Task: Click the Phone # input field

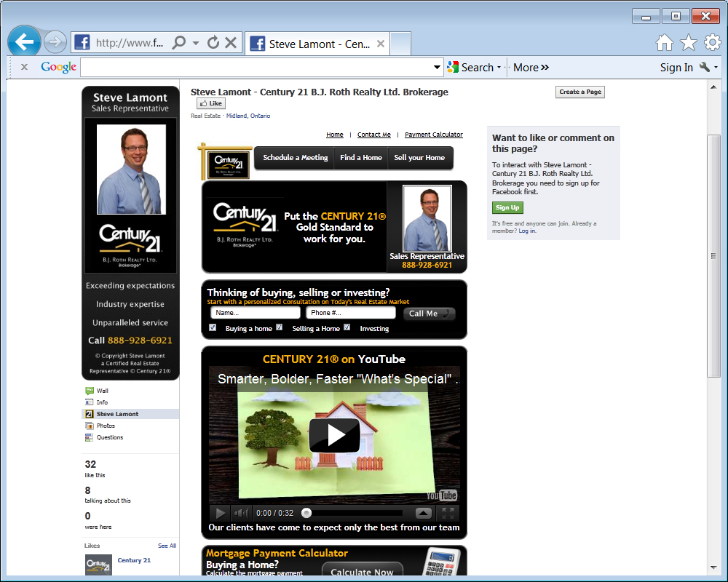Action: click(351, 313)
